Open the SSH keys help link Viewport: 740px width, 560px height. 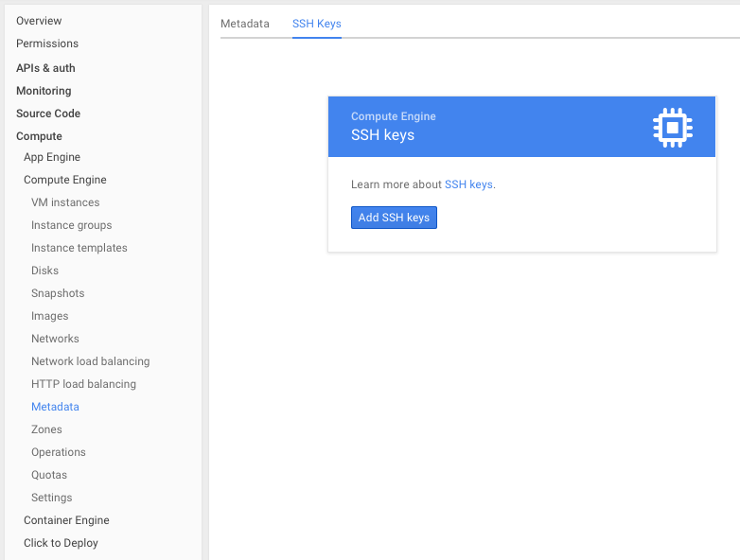[468, 184]
